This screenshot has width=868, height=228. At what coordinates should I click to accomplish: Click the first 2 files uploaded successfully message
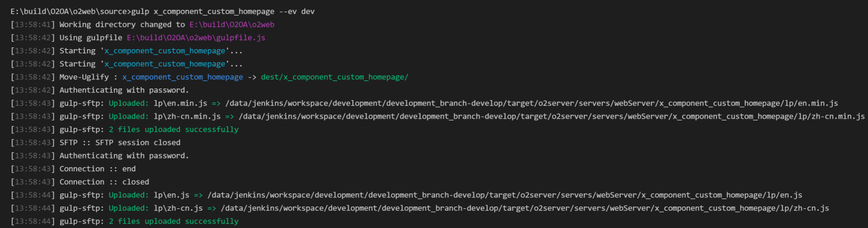[x=171, y=130]
